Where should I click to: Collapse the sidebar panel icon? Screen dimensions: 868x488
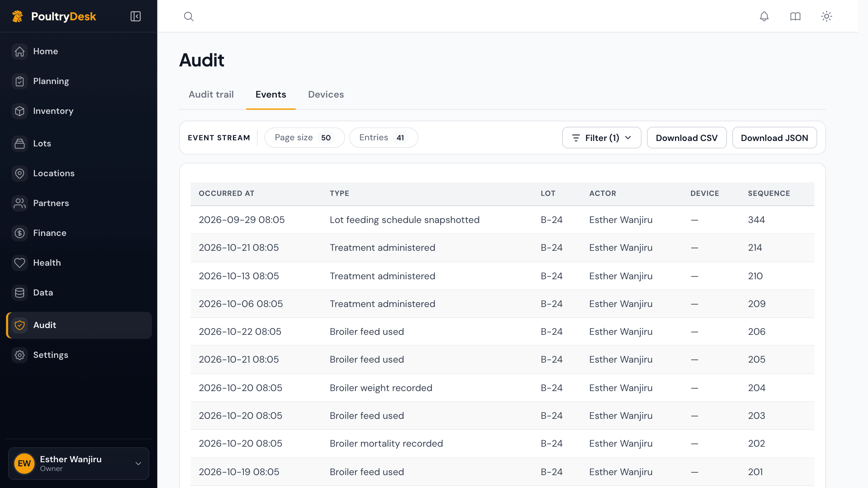point(136,16)
